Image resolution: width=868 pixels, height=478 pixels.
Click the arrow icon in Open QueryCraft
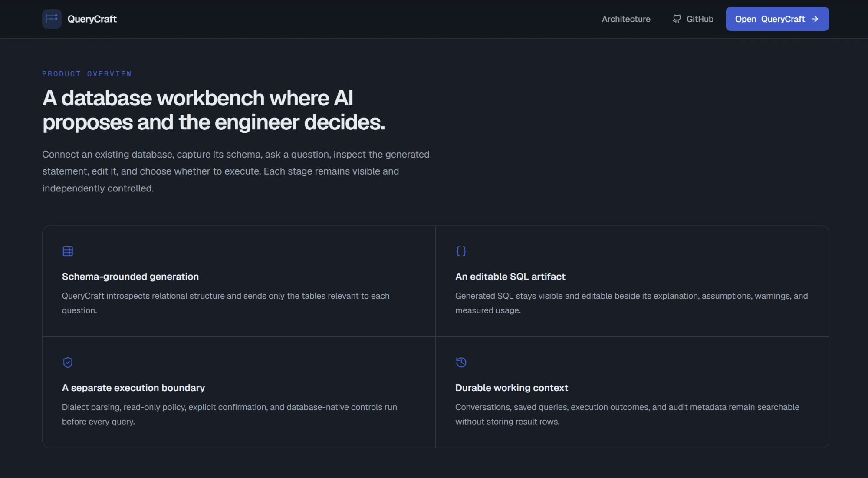click(x=815, y=19)
